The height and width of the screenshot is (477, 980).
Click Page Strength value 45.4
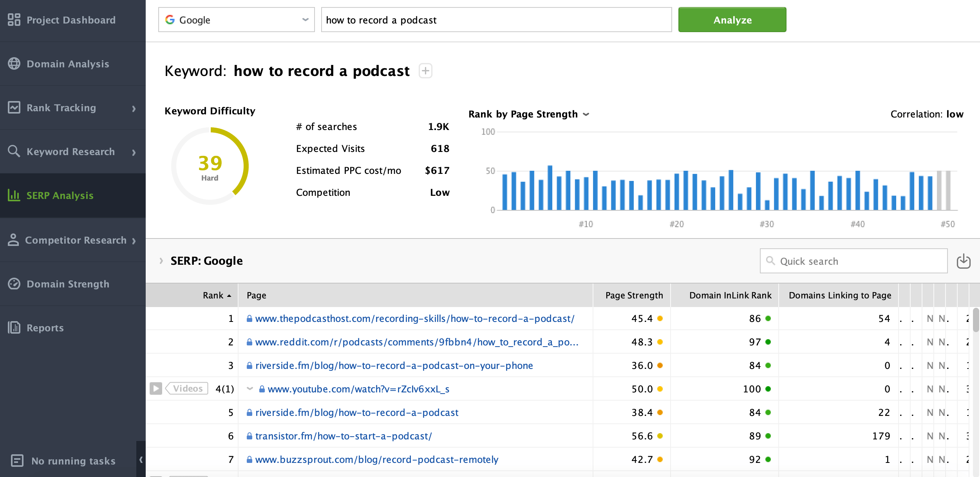(642, 318)
